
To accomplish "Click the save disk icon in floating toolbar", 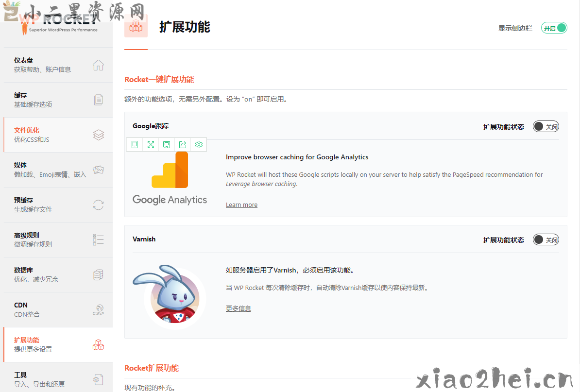I will [x=167, y=145].
